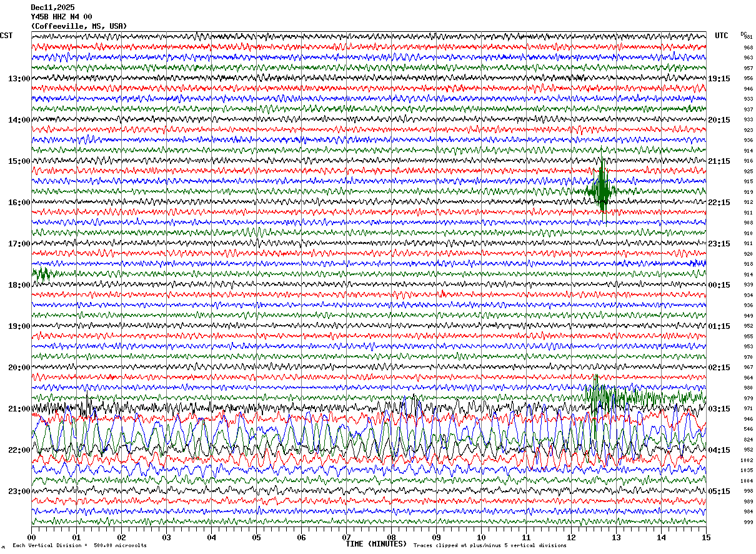Select the 15 minute axis tick label
Screen dimensions: 756x554
[x=706, y=537]
